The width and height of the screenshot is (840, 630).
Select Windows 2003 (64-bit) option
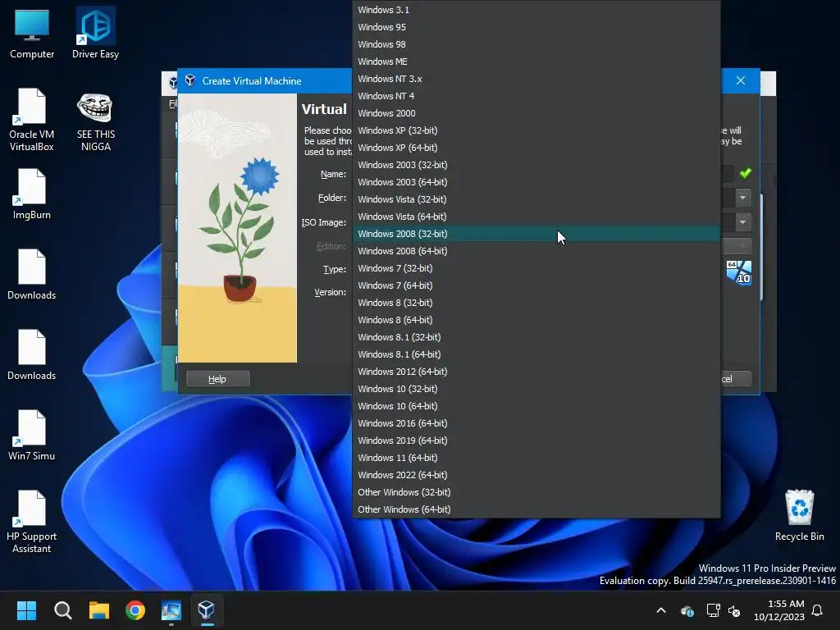click(536, 182)
